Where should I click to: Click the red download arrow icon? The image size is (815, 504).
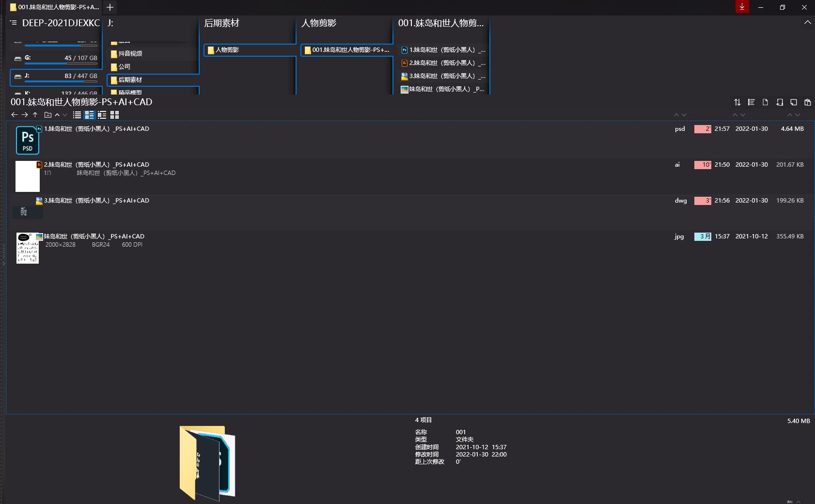[742, 7]
